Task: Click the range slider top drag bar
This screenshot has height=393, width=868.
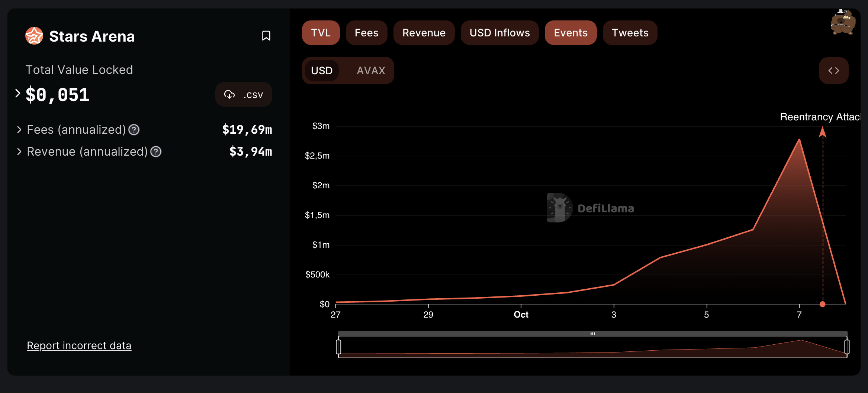Action: (x=592, y=334)
